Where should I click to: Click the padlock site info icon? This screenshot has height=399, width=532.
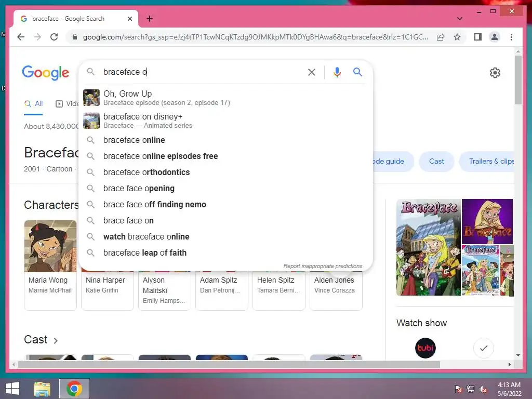(75, 37)
